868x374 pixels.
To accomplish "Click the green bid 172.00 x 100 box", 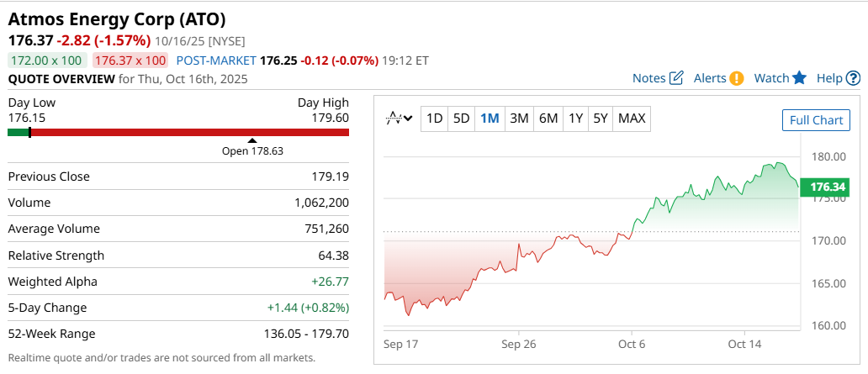I will coord(46,61).
